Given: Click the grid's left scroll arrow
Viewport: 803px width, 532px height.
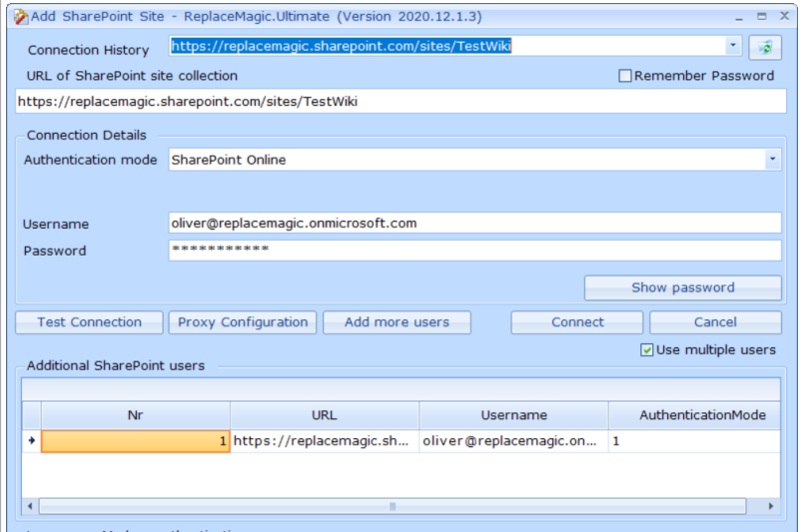Looking at the screenshot, I should (x=30, y=506).
